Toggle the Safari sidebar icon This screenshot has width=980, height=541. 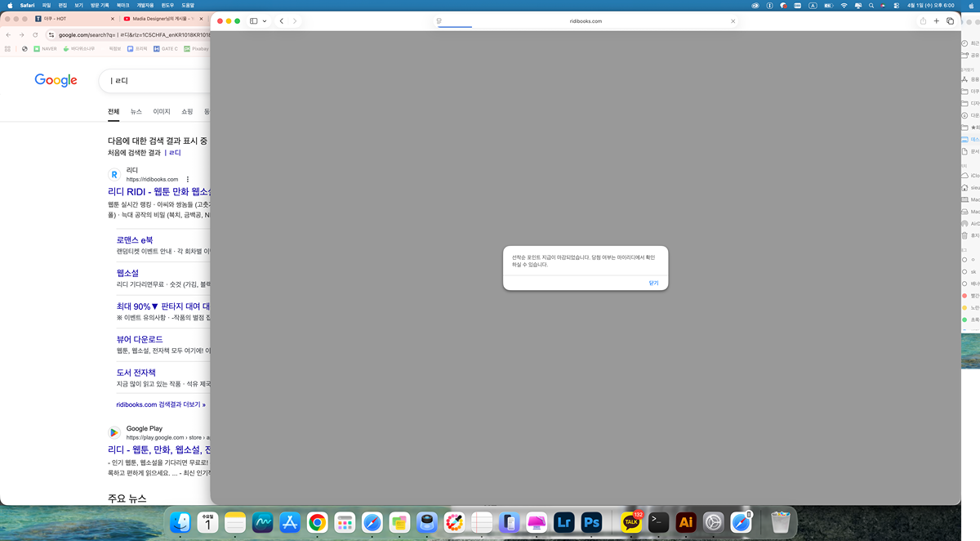pyautogui.click(x=254, y=21)
